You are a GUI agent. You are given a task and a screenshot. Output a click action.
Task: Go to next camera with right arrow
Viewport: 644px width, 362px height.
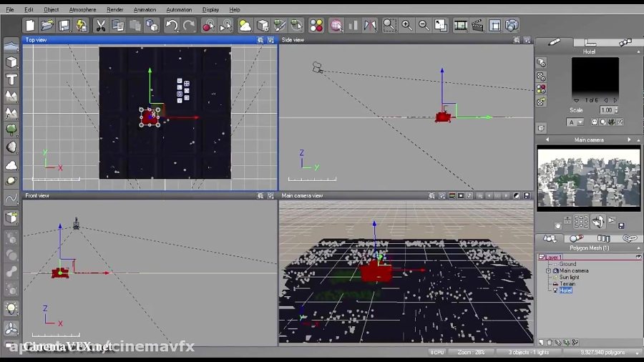(x=629, y=140)
